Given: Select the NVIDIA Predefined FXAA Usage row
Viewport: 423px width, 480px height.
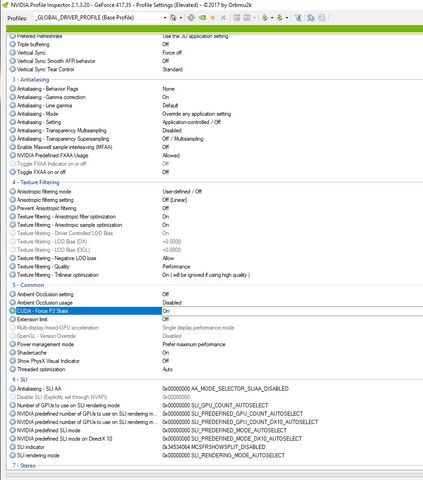Looking at the screenshot, I should click(x=52, y=155).
